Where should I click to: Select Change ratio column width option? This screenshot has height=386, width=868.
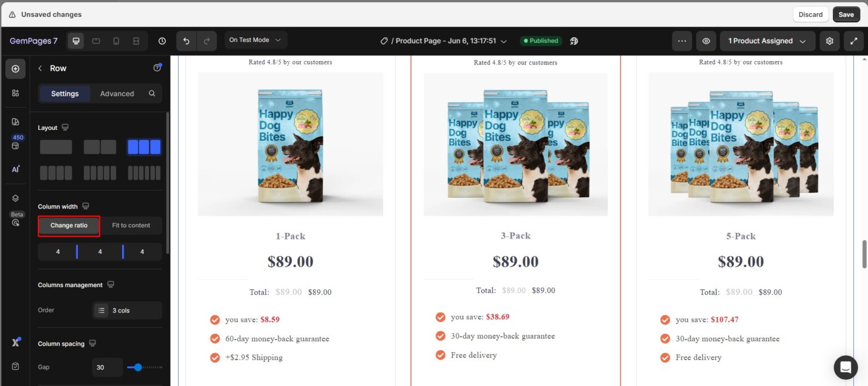coord(69,225)
